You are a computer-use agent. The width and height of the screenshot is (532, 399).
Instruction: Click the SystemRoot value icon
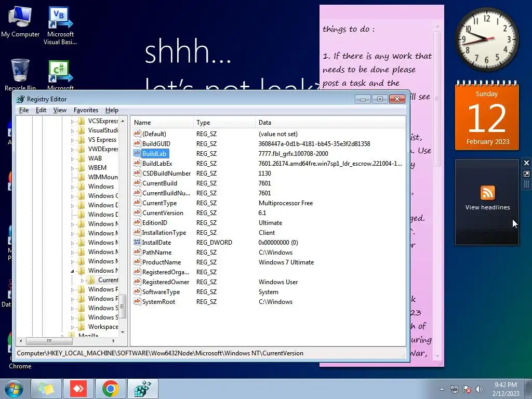pyautogui.click(x=137, y=301)
